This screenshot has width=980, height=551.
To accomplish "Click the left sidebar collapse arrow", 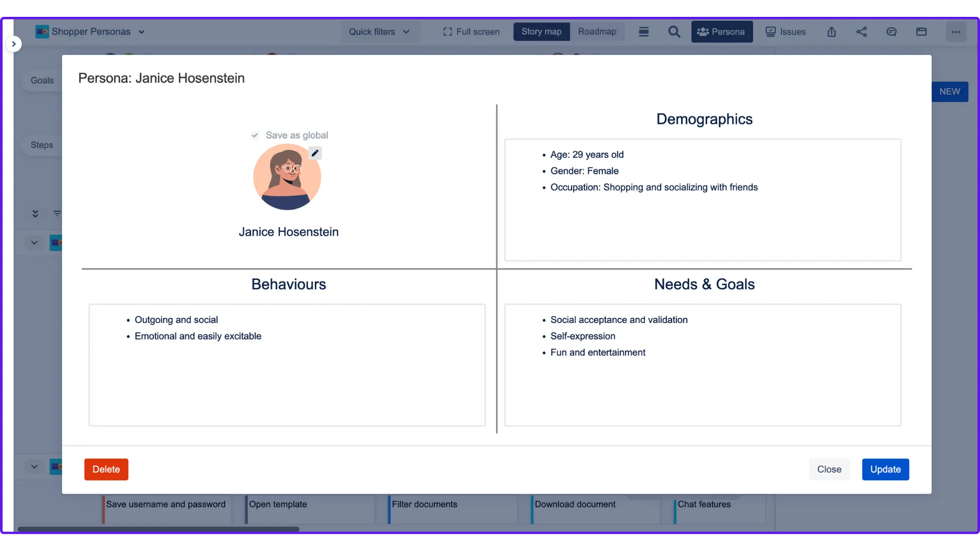I will coord(12,44).
